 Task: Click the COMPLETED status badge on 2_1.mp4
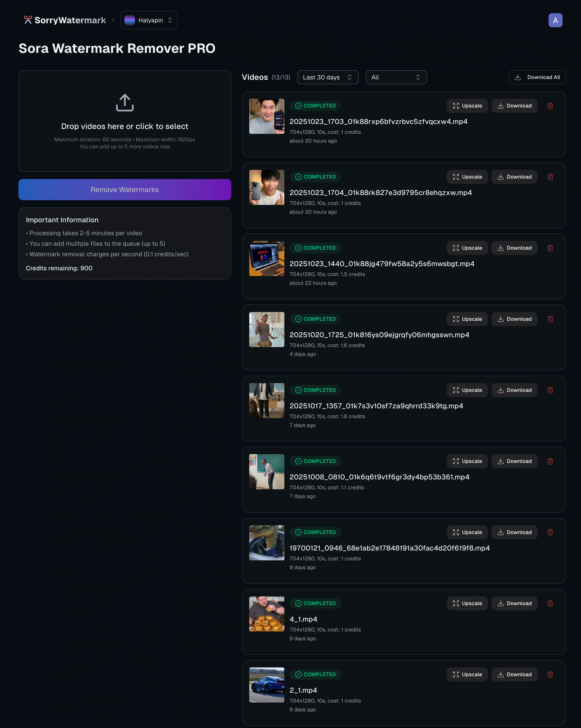tap(315, 674)
